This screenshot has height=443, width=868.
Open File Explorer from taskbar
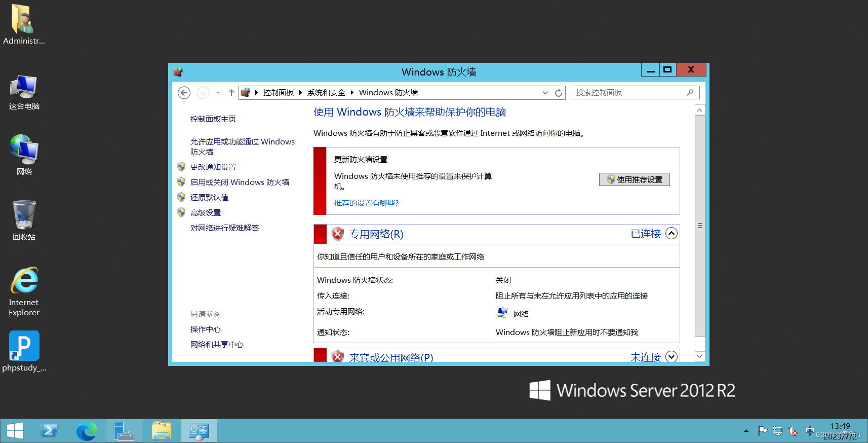click(162, 431)
